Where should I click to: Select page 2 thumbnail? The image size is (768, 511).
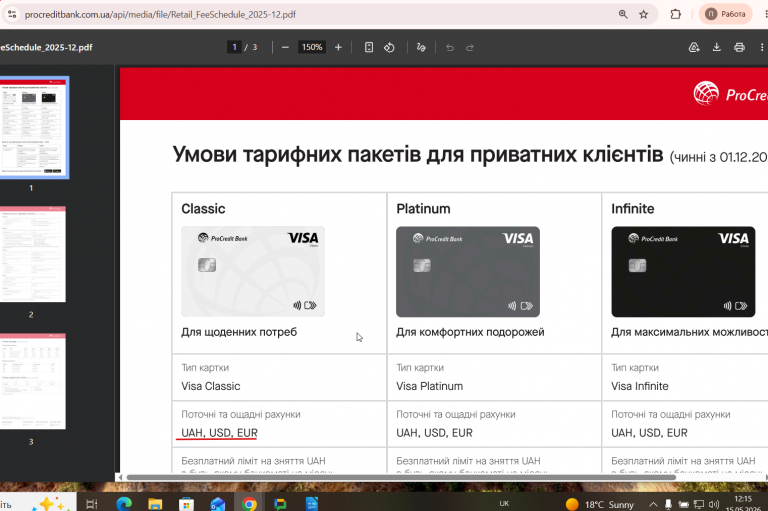tap(32, 254)
